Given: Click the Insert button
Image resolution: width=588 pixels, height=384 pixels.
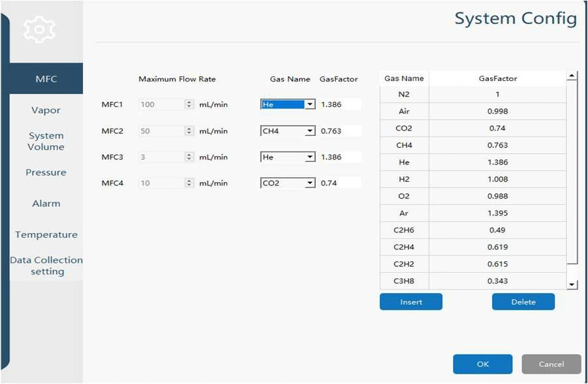Looking at the screenshot, I should click(x=411, y=302).
